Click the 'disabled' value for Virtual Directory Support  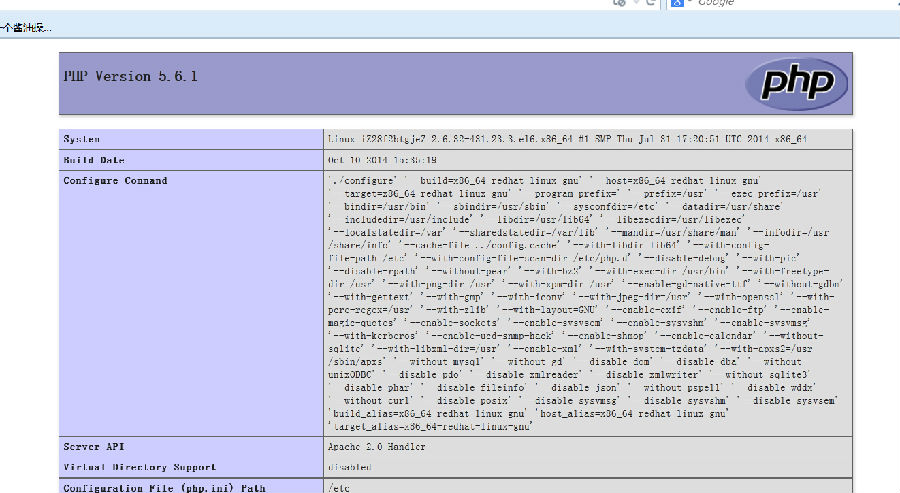(x=350, y=467)
